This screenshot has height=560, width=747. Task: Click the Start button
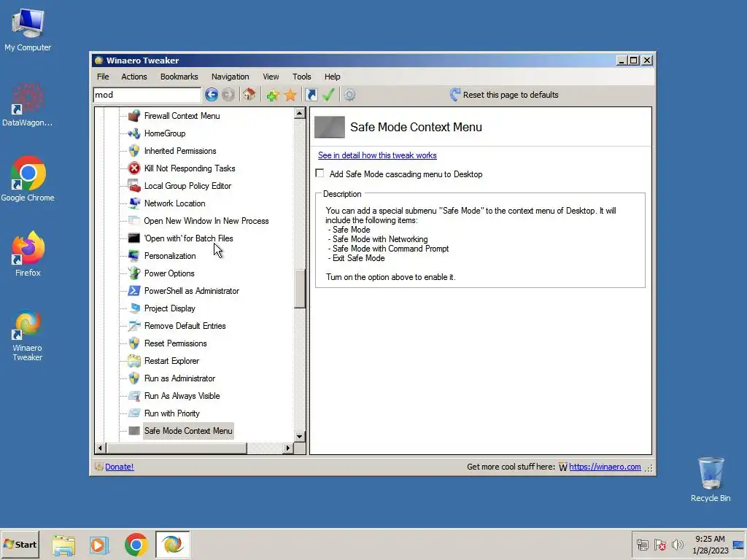[20, 544]
